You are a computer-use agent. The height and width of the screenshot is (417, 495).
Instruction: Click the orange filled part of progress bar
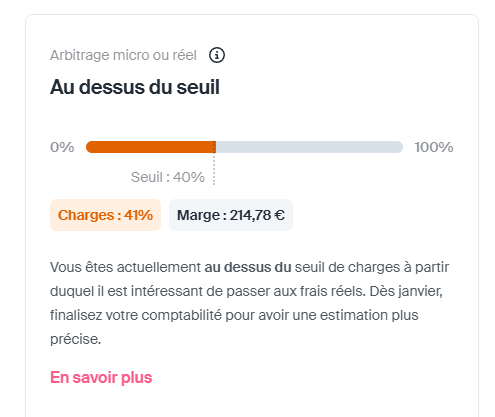pyautogui.click(x=151, y=147)
